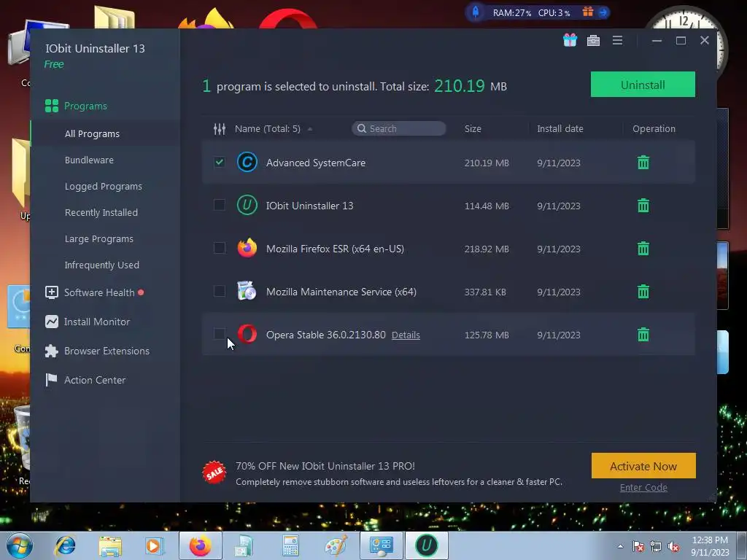Click the program Search field

click(399, 128)
